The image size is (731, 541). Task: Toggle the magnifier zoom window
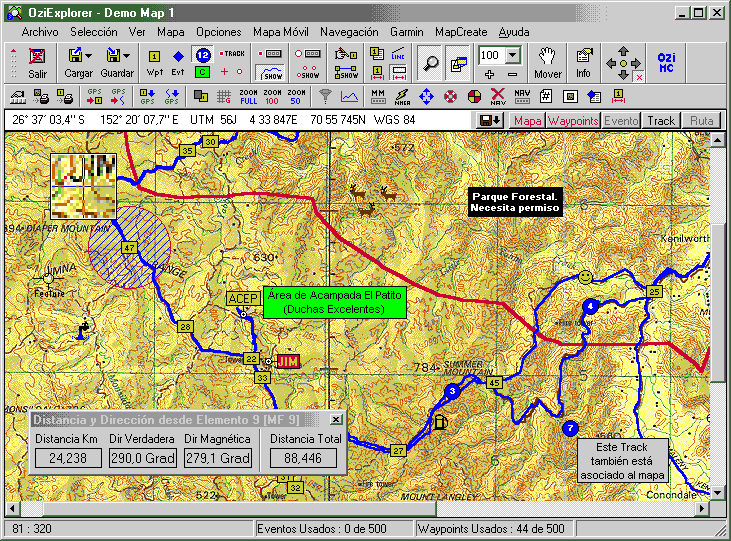429,63
